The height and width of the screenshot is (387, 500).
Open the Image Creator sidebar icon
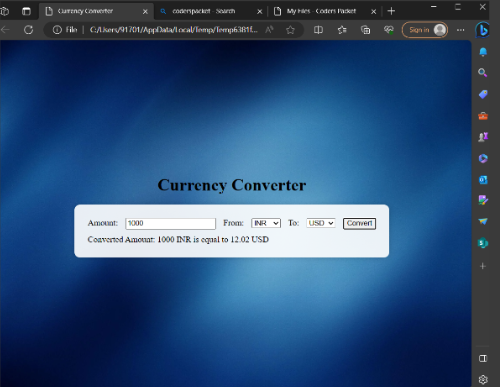coord(483,200)
